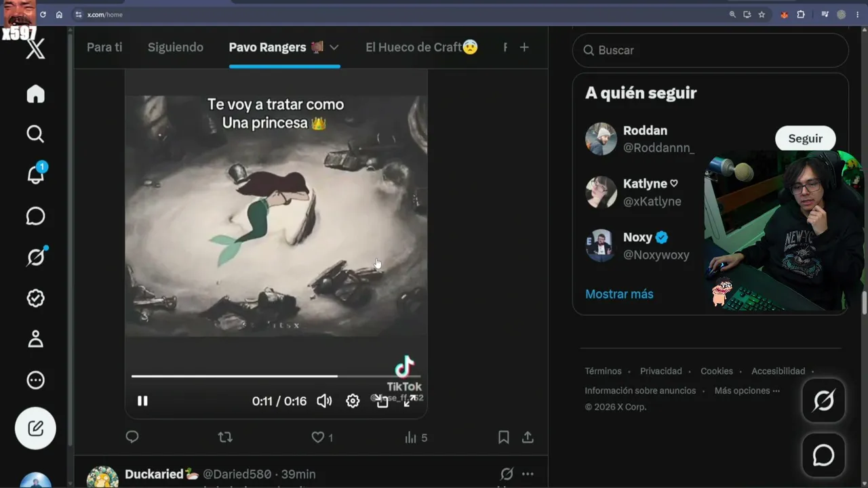Viewport: 868px width, 488px height.
Task: Open the Accesibilidad footer link
Action: click(778, 371)
